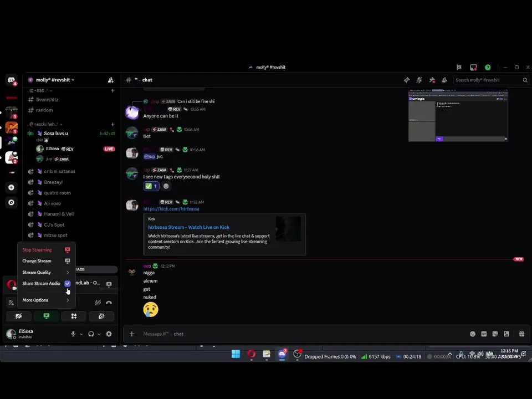Open the Threads icon in channel header

(406, 80)
